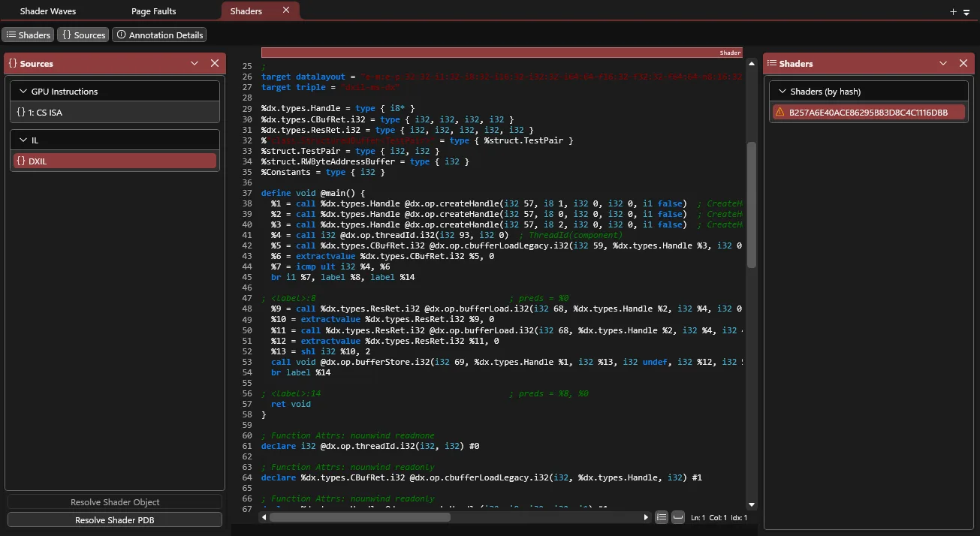This screenshot has width=980, height=536.
Task: Toggle the Shaders panel toolbar button
Action: pyautogui.click(x=28, y=35)
